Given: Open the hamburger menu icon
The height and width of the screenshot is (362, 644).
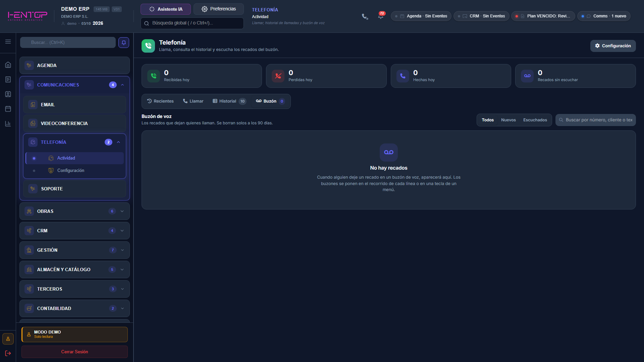Looking at the screenshot, I should (8, 42).
